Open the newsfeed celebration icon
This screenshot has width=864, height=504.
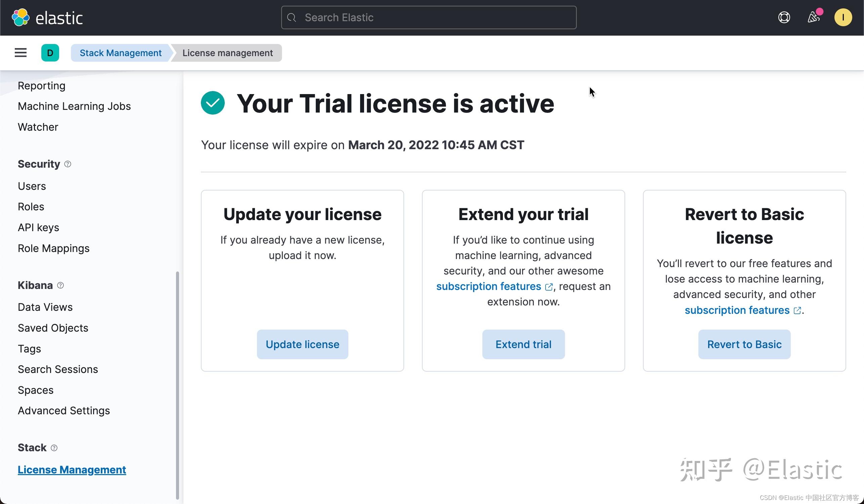[x=814, y=17]
